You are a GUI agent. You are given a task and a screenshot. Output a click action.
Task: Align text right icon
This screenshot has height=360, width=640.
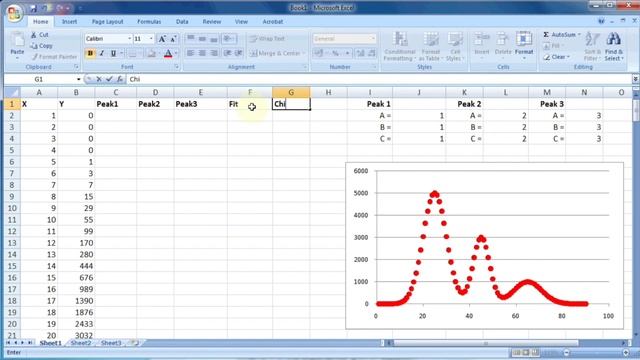pos(214,53)
